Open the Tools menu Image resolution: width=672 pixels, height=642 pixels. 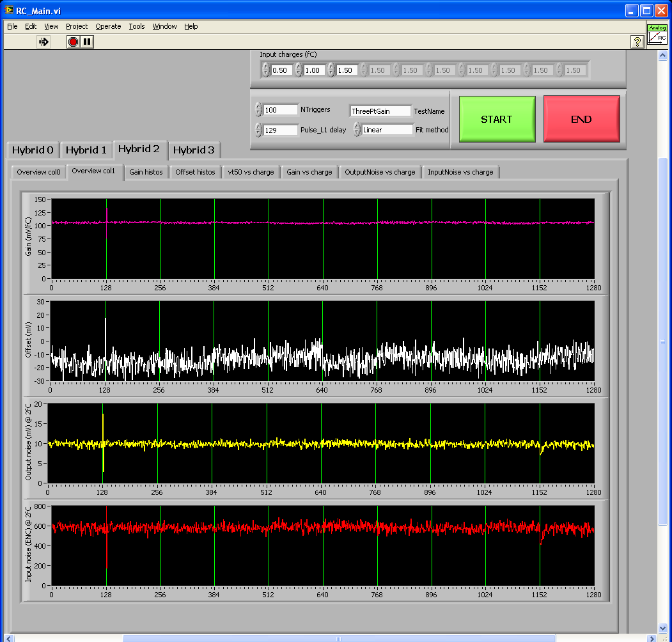(x=137, y=26)
